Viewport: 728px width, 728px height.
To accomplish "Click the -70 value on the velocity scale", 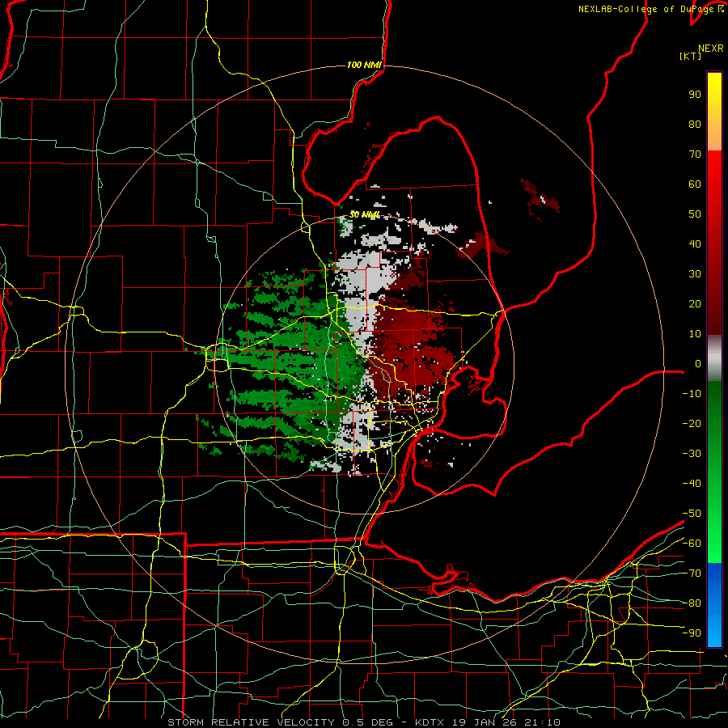I will [x=692, y=574].
